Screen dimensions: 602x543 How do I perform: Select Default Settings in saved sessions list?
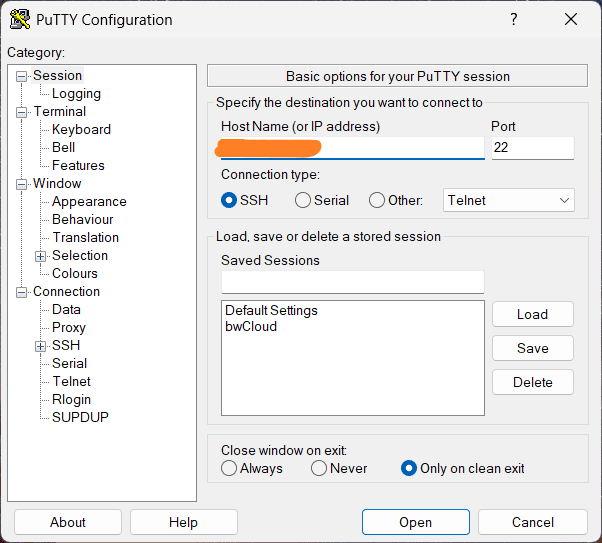point(271,311)
